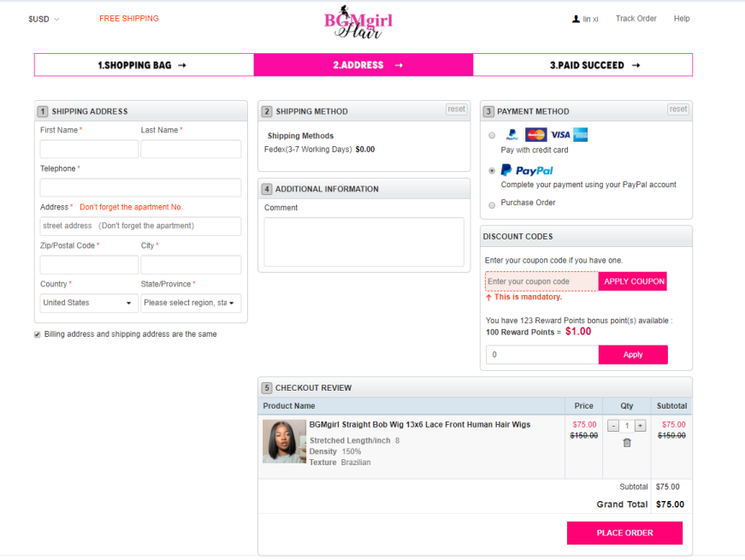
Task: Click the Telephone input field
Action: click(140, 187)
